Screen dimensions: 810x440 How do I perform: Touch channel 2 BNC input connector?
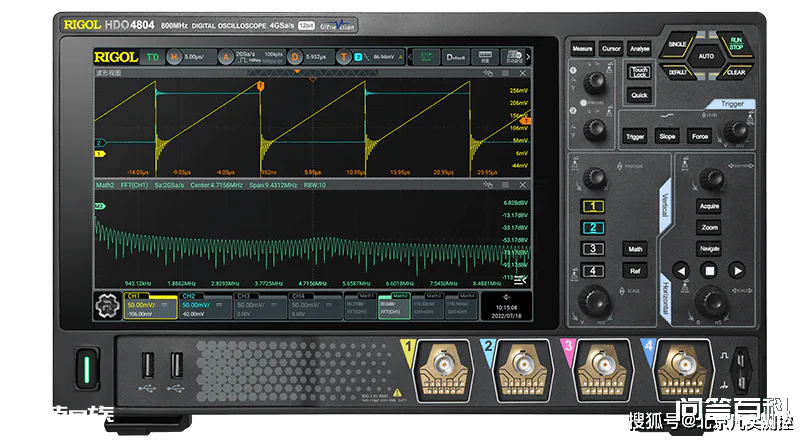point(523,365)
